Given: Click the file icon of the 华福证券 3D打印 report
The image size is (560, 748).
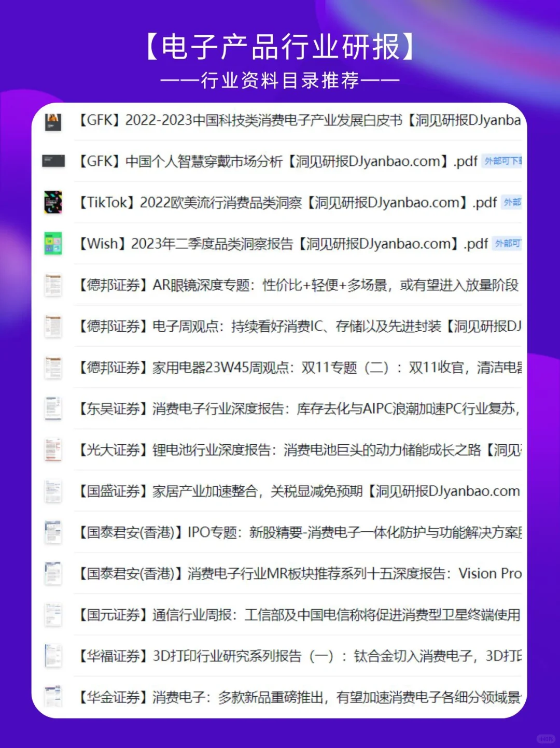Looking at the screenshot, I should [x=53, y=656].
